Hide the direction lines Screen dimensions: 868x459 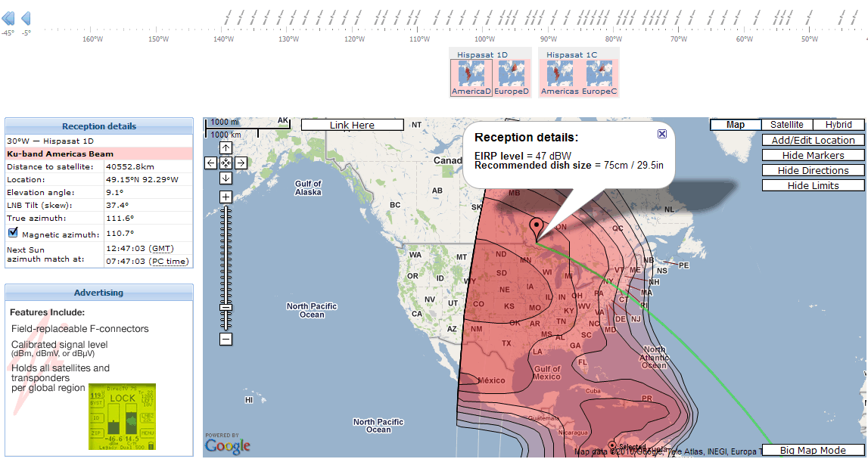click(x=814, y=170)
